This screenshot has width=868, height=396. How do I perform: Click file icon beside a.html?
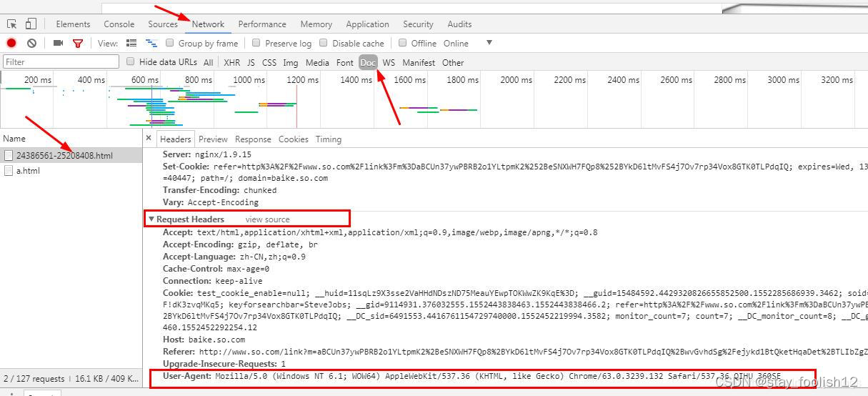point(9,171)
